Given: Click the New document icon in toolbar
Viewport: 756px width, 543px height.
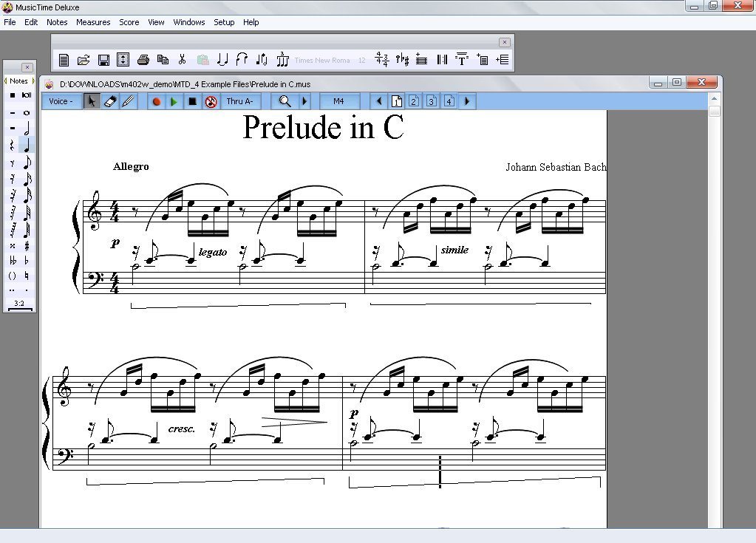Looking at the screenshot, I should [64, 60].
